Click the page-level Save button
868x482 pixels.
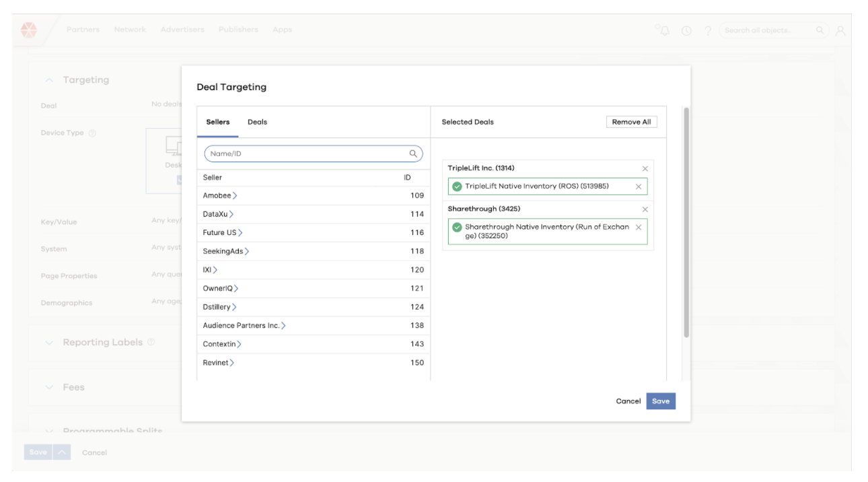tap(38, 452)
